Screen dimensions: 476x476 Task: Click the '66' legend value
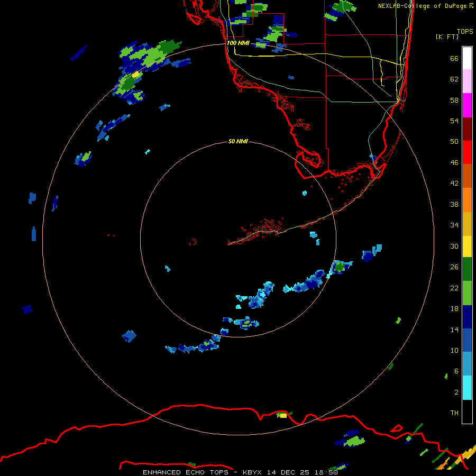(x=454, y=58)
